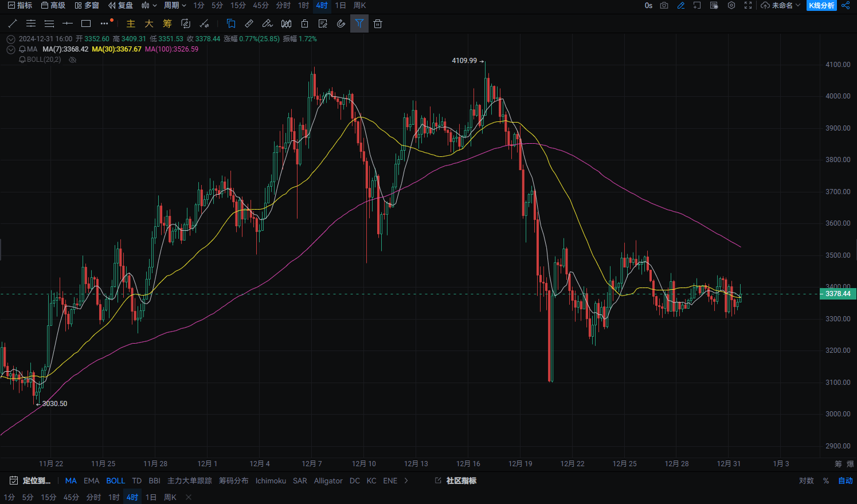Switch to the 1日 timeframe at top

(x=341, y=5)
